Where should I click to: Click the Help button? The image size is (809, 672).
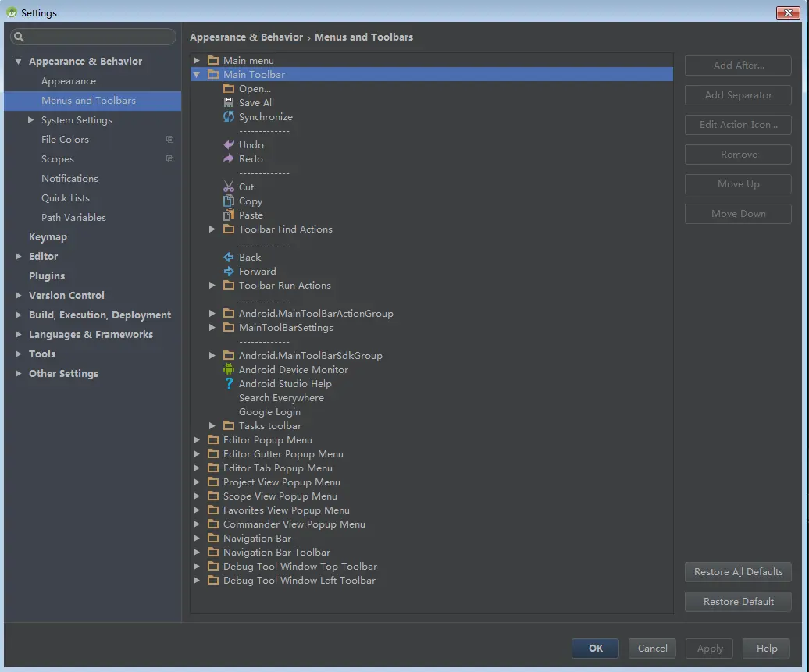pyautogui.click(x=766, y=649)
